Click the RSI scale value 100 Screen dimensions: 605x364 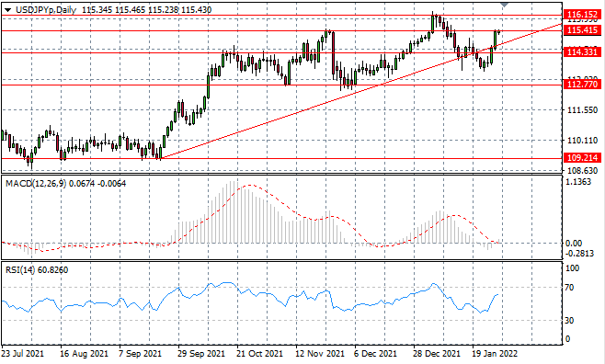[x=572, y=268]
